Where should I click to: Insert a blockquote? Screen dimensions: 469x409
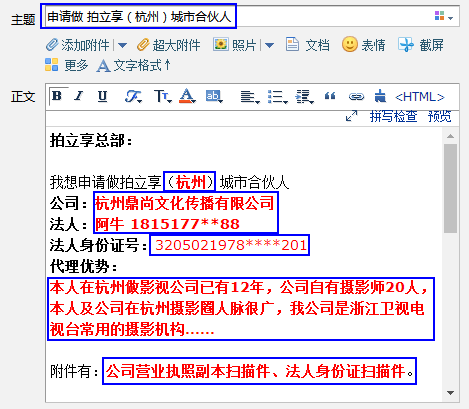click(330, 97)
